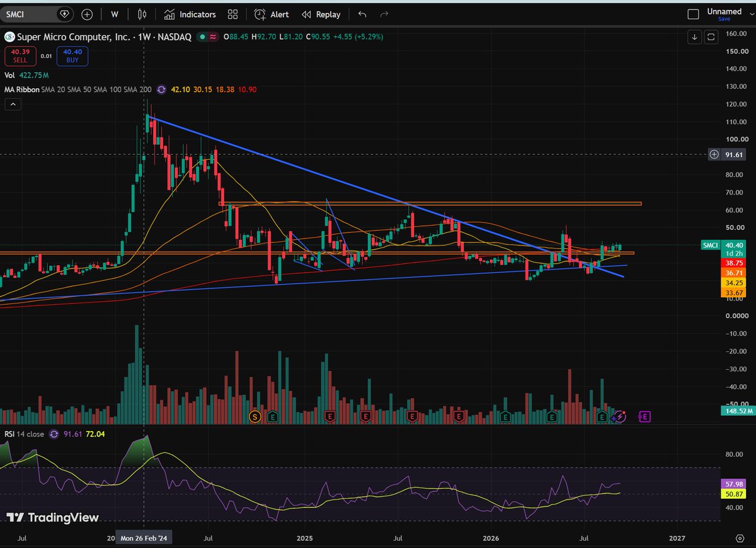Screen dimensions: 756x548
Task: Open the candlestick chart type menu
Action: tap(142, 14)
